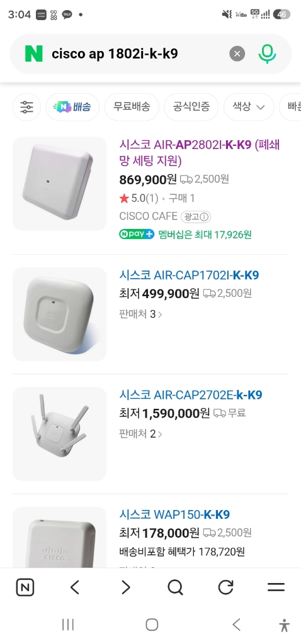Viewport: 301px width, 644px height.
Task: Reload the page with refresh icon
Action: [x=225, y=587]
